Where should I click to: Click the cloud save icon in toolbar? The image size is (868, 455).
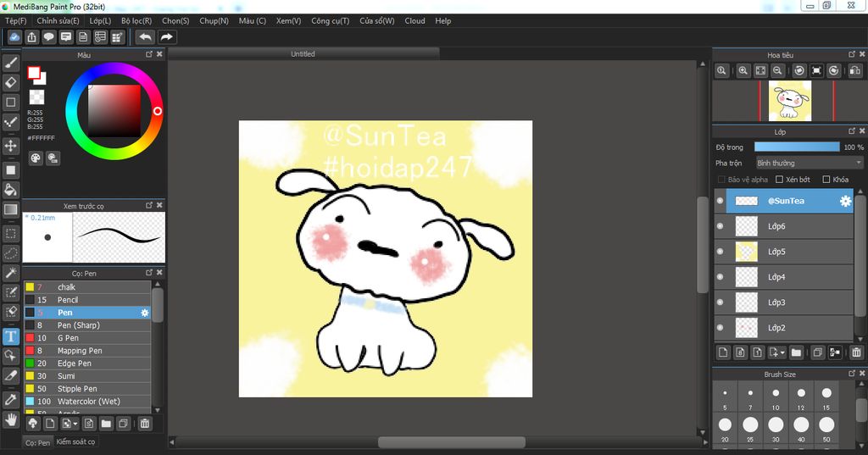pyautogui.click(x=14, y=37)
